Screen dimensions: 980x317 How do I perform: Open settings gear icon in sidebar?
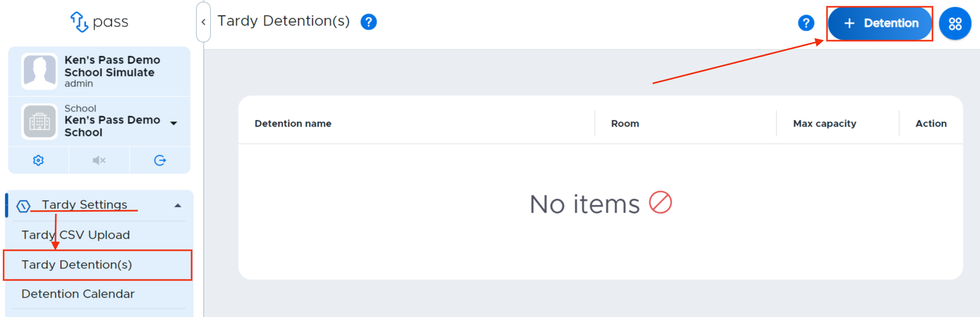(38, 160)
